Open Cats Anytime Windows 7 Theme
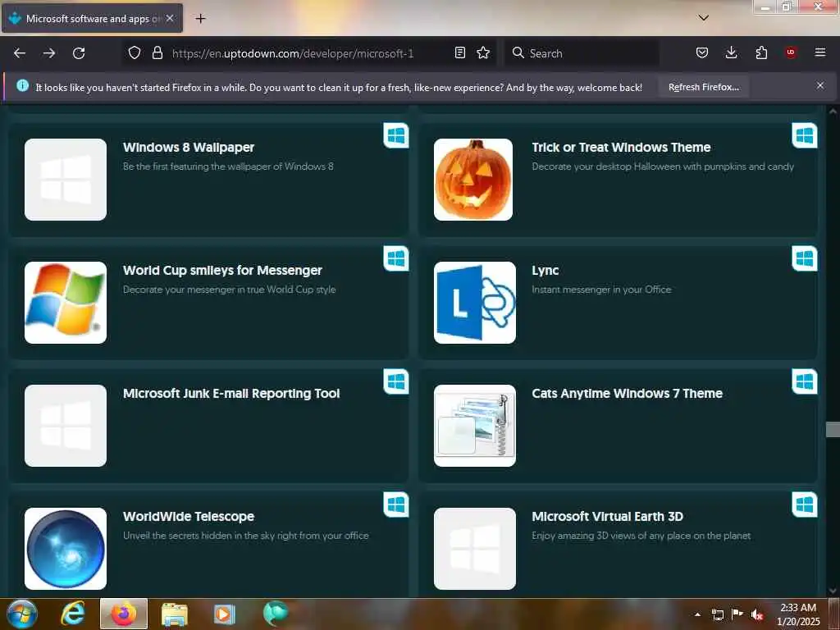This screenshot has width=840, height=630. coord(627,394)
